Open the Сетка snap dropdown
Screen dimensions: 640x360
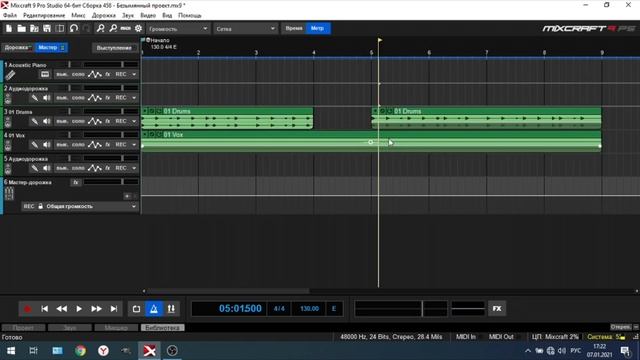[x=245, y=29]
